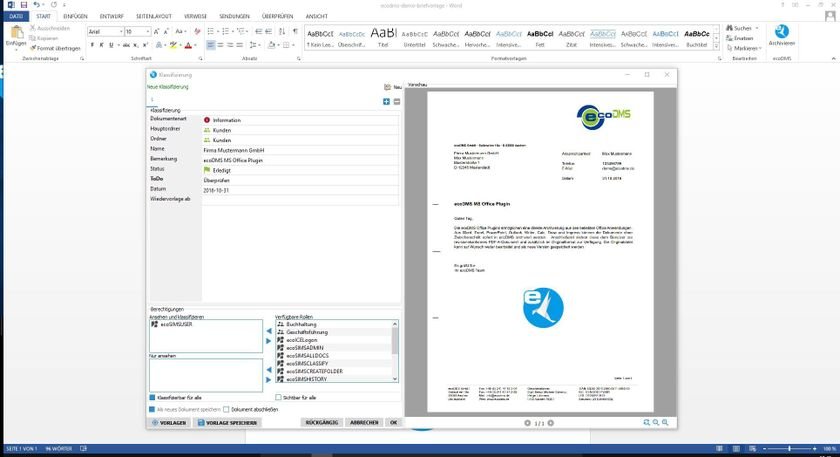Click the Format übertragen painter icon
This screenshot has height=457, width=840.
(x=55, y=47)
